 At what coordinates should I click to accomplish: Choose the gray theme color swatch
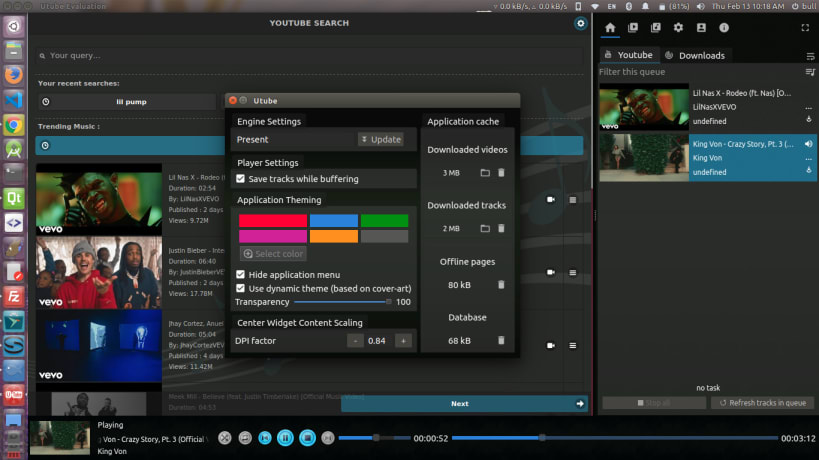tap(384, 237)
